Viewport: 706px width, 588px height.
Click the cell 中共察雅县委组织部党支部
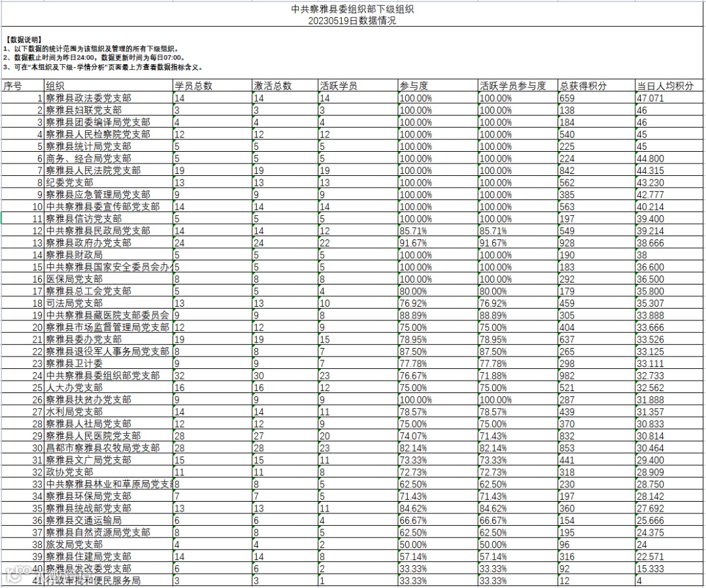coord(109,375)
